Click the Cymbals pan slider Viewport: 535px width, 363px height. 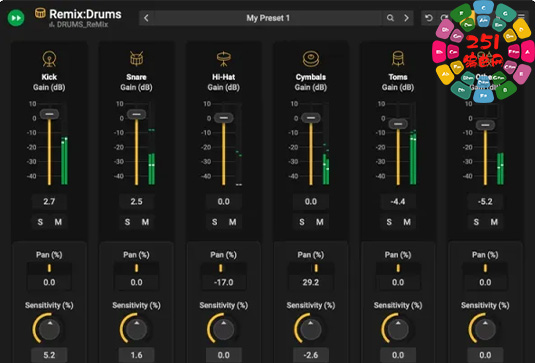pos(311,268)
